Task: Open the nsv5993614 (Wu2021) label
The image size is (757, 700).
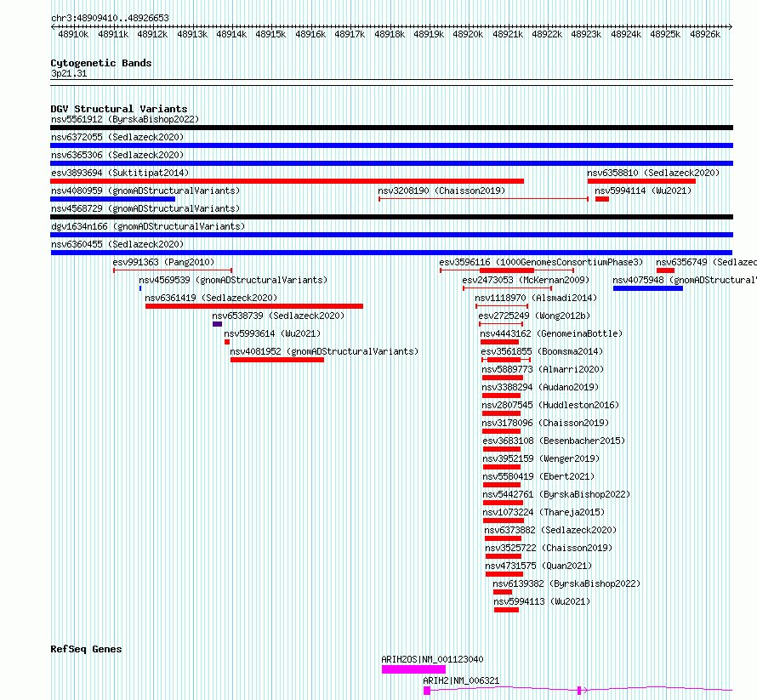Action: click(x=272, y=333)
